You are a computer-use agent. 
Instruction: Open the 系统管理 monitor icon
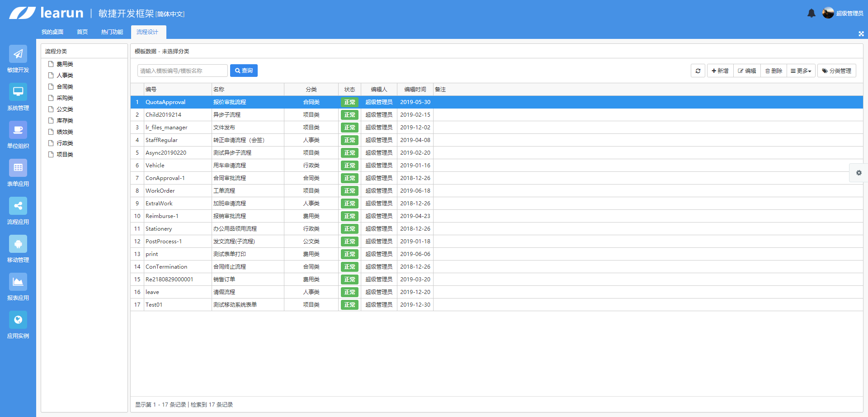(18, 92)
